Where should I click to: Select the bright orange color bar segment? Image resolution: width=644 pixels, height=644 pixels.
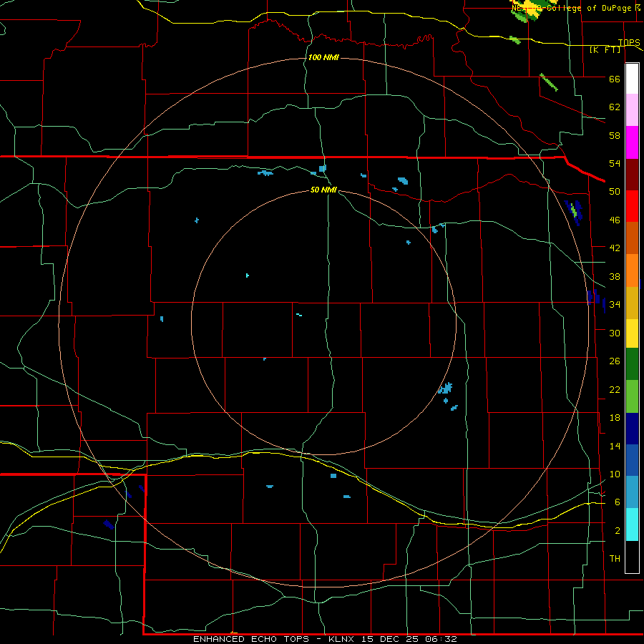[632, 270]
